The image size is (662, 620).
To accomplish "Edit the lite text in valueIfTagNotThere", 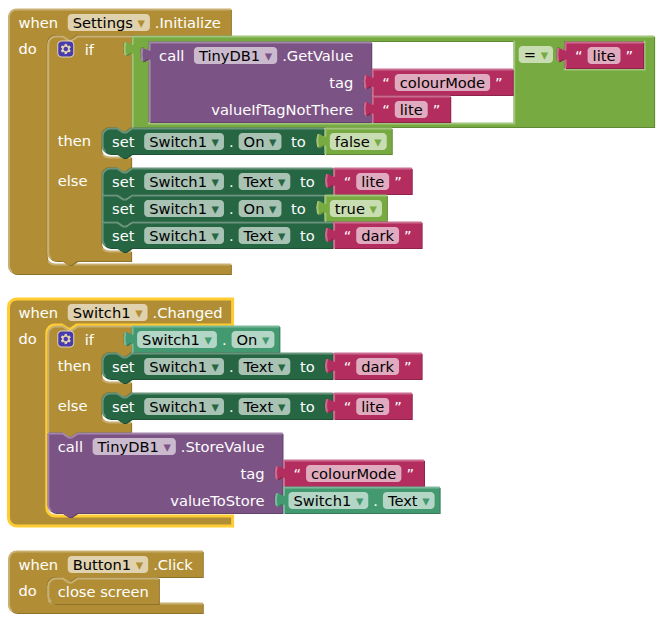I will click(411, 110).
